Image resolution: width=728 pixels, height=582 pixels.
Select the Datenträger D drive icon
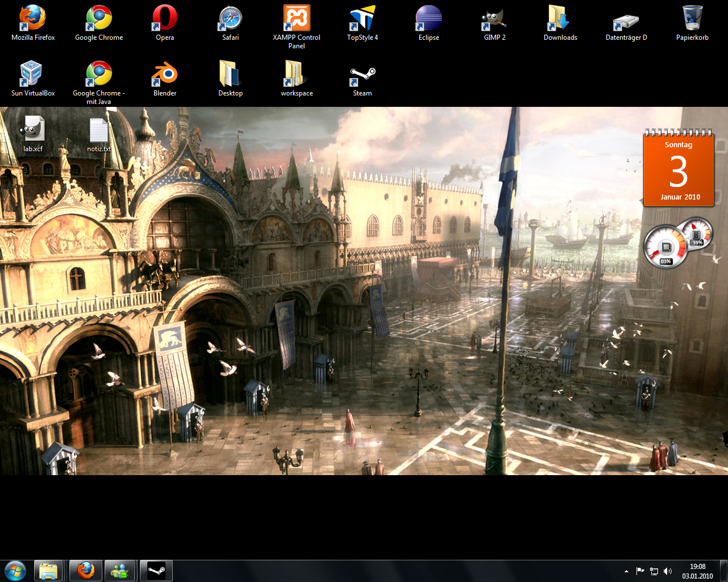click(626, 23)
